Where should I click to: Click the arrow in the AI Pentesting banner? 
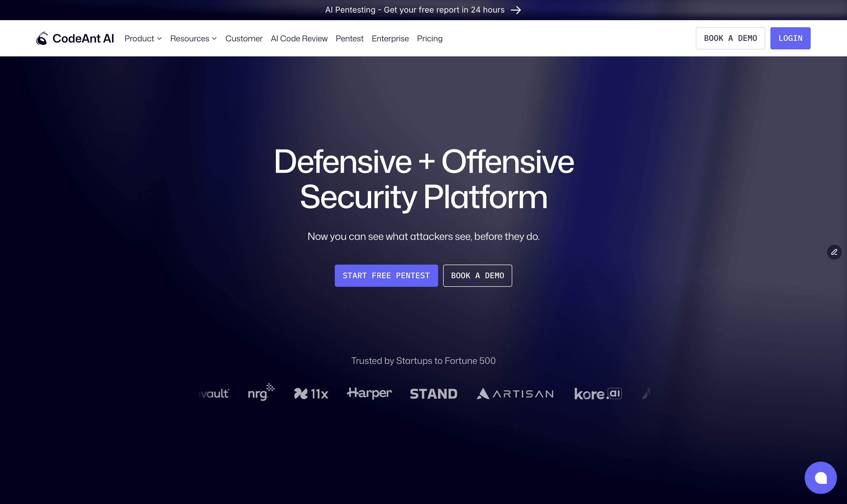pos(516,10)
